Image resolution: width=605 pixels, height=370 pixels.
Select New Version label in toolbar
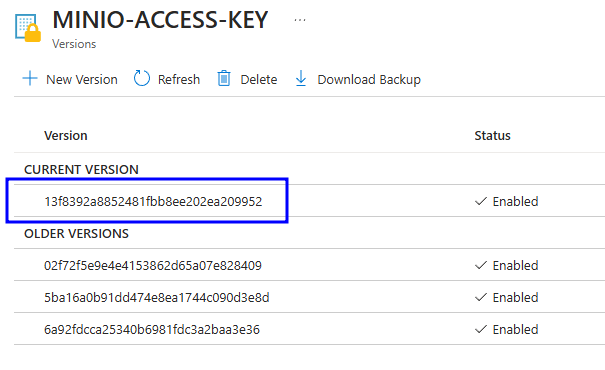(x=82, y=79)
